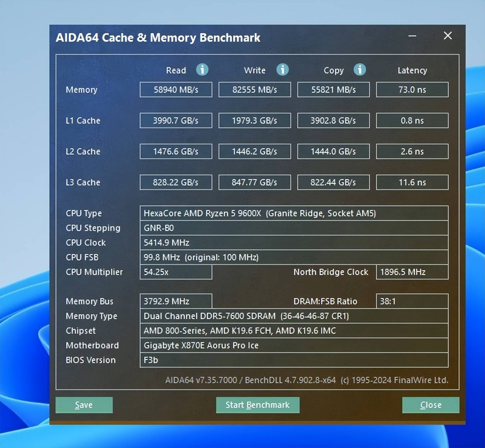Click the Latency column header
Viewport: 485px width, 448px height.
(412, 70)
